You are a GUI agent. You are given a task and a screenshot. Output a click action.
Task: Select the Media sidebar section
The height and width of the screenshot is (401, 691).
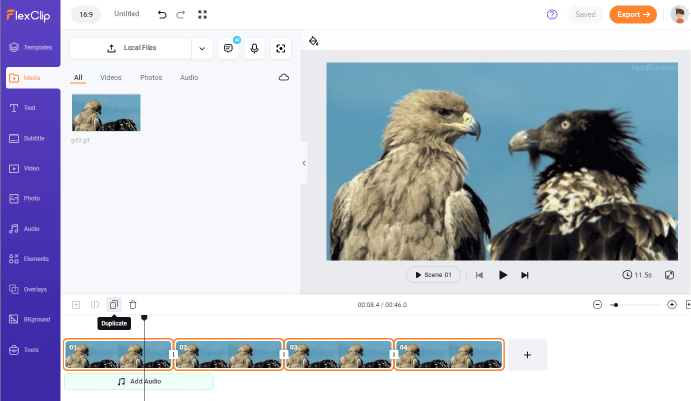[33, 78]
